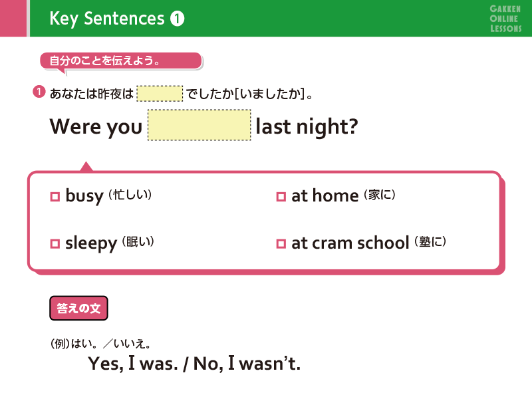Tick the sleepy checkbox
Screen dimensions: 532x399
coord(55,244)
